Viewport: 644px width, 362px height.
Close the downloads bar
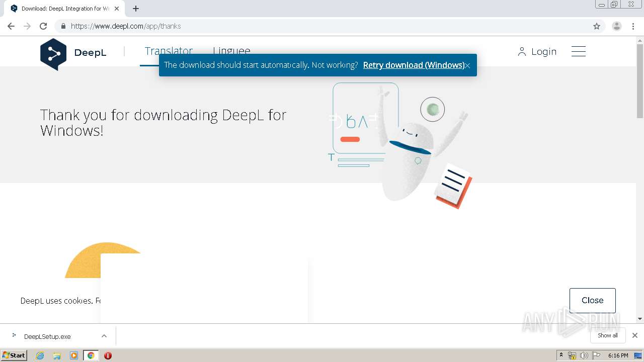click(635, 335)
